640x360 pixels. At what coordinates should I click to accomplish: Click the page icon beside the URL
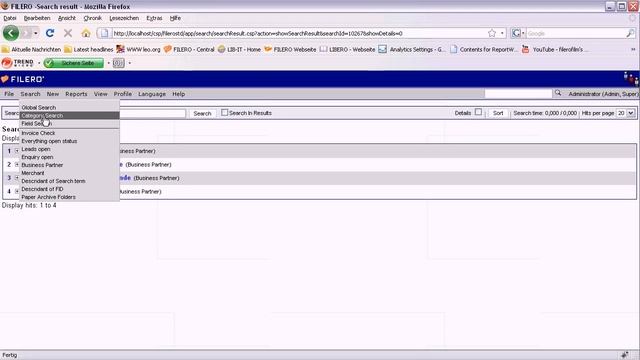point(104,33)
